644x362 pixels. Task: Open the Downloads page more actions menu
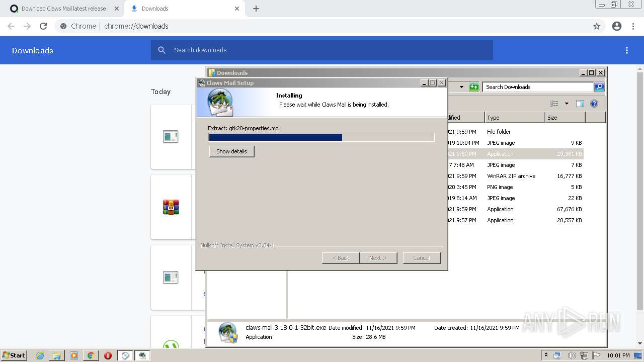pos(627,50)
